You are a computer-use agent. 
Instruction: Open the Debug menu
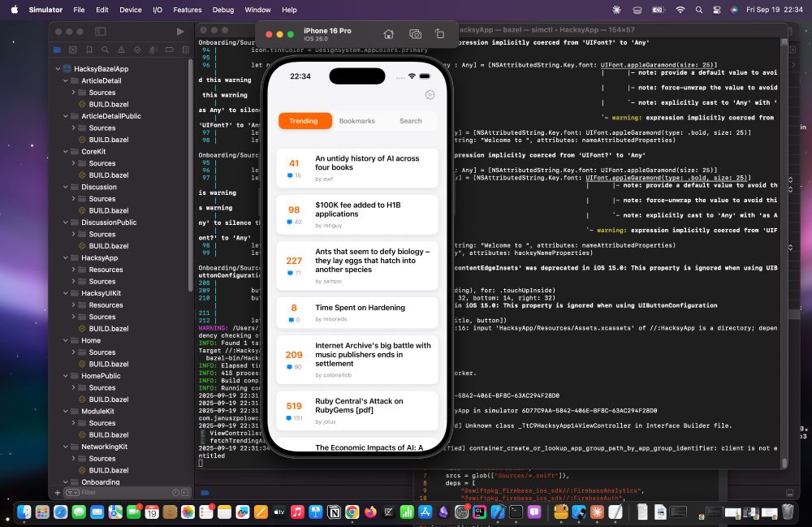tap(223, 10)
